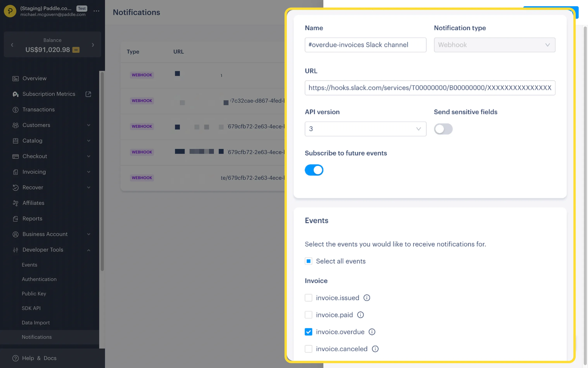Screen dimensions: 588x368
Task: Click the Catalog sidebar icon
Action: (x=16, y=141)
